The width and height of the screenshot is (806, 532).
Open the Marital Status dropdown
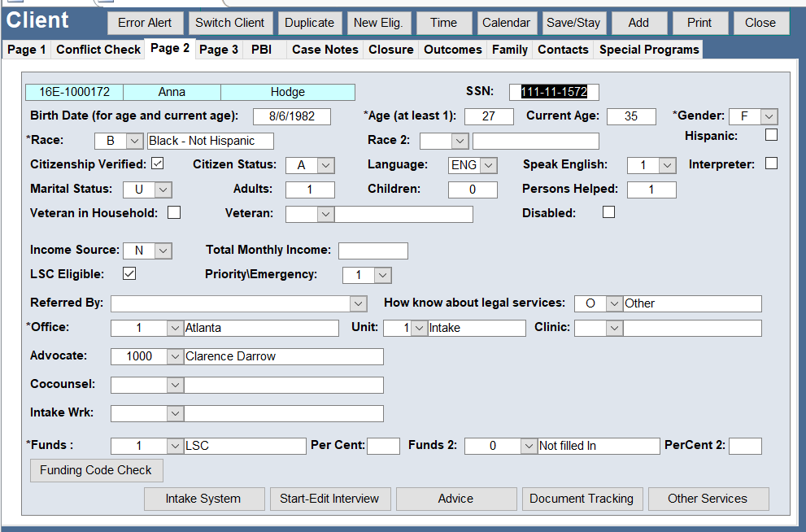(163, 190)
